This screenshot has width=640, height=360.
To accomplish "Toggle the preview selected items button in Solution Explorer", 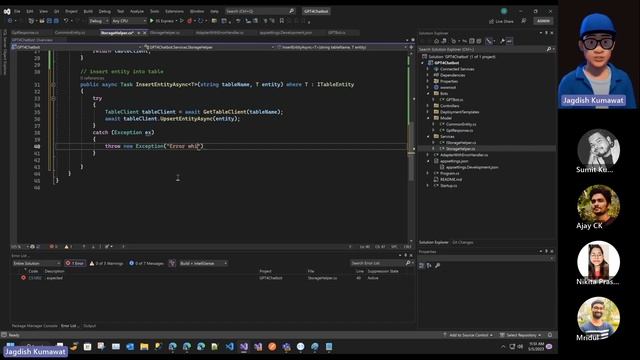I will [509, 41].
